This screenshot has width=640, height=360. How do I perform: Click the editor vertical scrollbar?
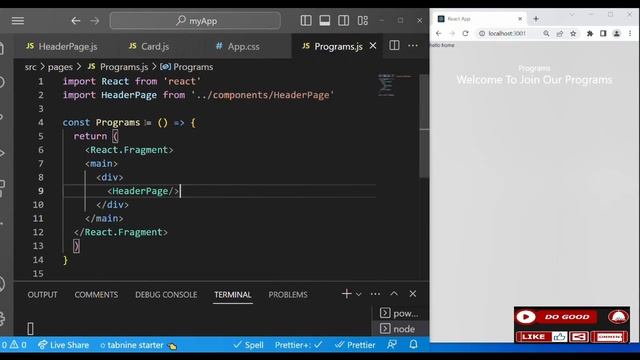(424, 127)
